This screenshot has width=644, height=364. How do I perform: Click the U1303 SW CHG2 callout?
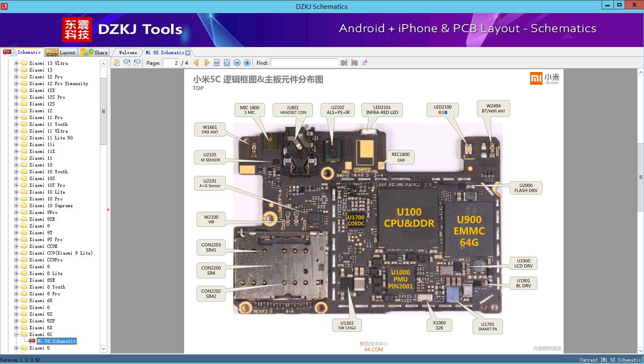[347, 325]
